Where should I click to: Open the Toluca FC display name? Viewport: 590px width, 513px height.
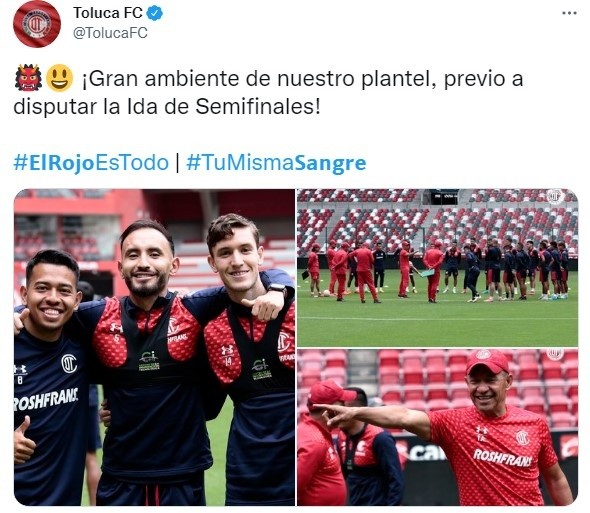click(x=108, y=13)
